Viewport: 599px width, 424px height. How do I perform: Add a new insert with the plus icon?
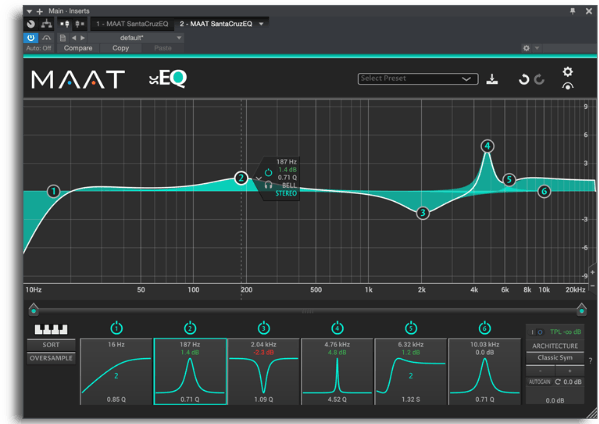pyautogui.click(x=40, y=11)
